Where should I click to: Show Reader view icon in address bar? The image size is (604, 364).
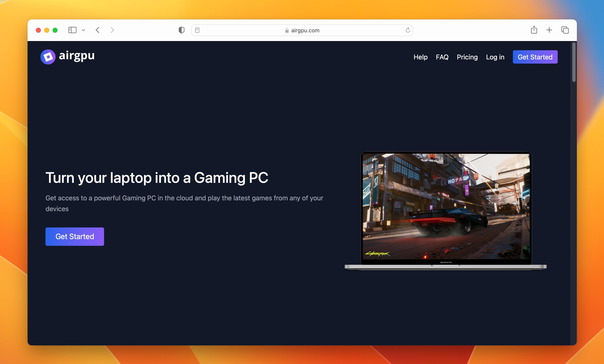click(197, 30)
